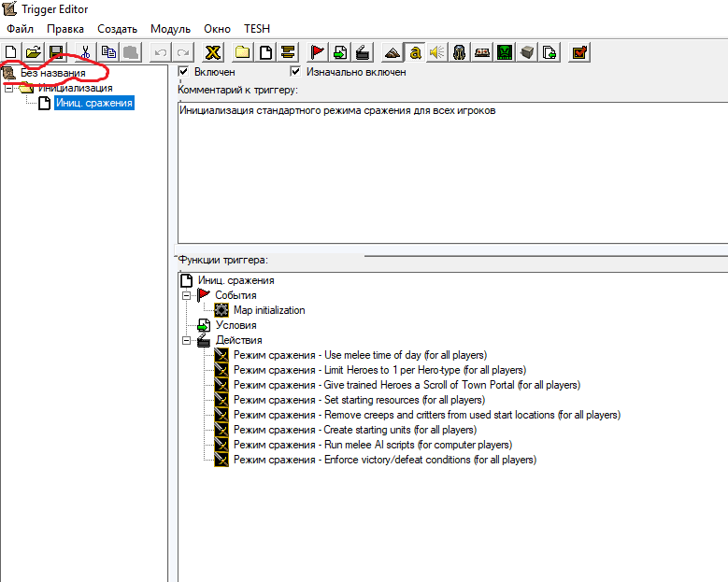Add new trigger comment icon

click(288, 52)
